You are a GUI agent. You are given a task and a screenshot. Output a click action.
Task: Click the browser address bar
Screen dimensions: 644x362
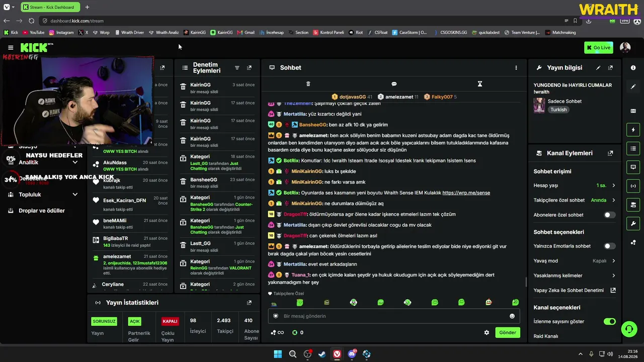click(x=302, y=21)
